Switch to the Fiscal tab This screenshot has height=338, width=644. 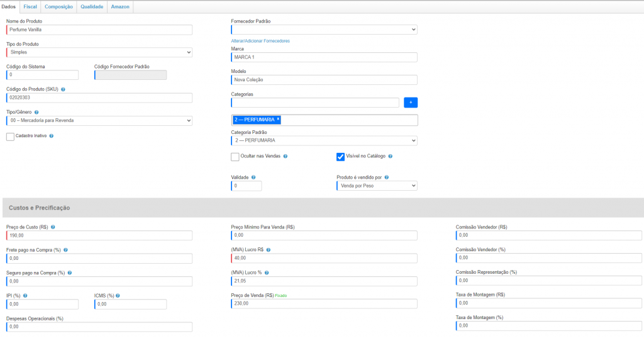tap(30, 6)
